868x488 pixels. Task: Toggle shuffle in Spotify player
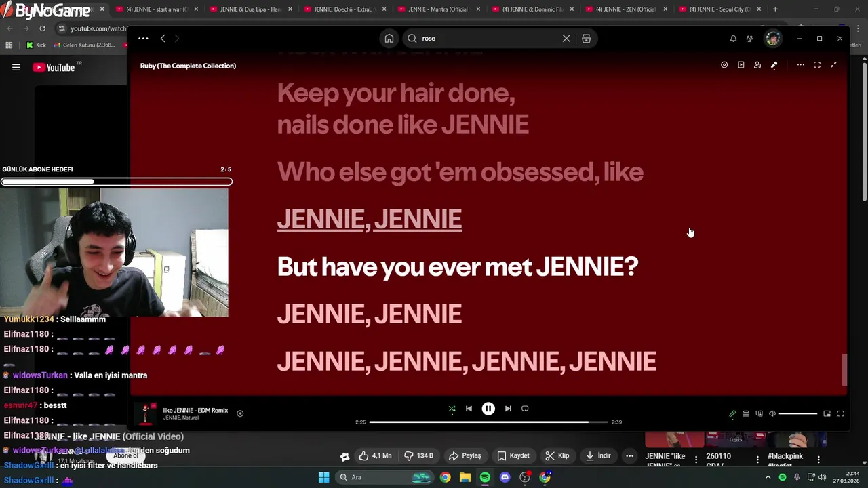click(452, 409)
